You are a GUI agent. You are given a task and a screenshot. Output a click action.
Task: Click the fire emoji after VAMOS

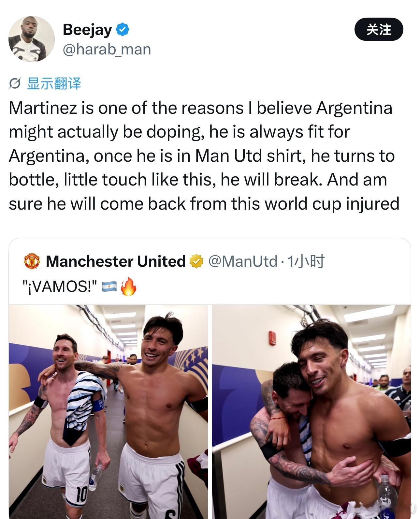pos(128,286)
